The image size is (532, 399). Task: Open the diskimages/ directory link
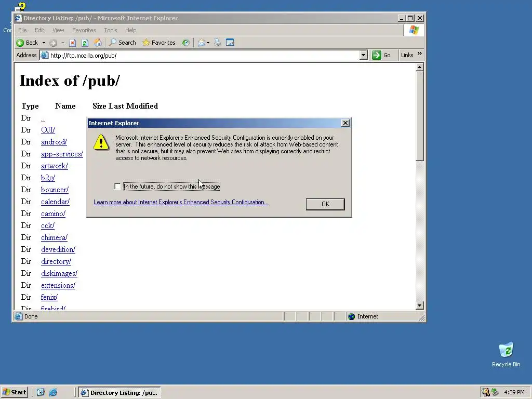[59, 273]
